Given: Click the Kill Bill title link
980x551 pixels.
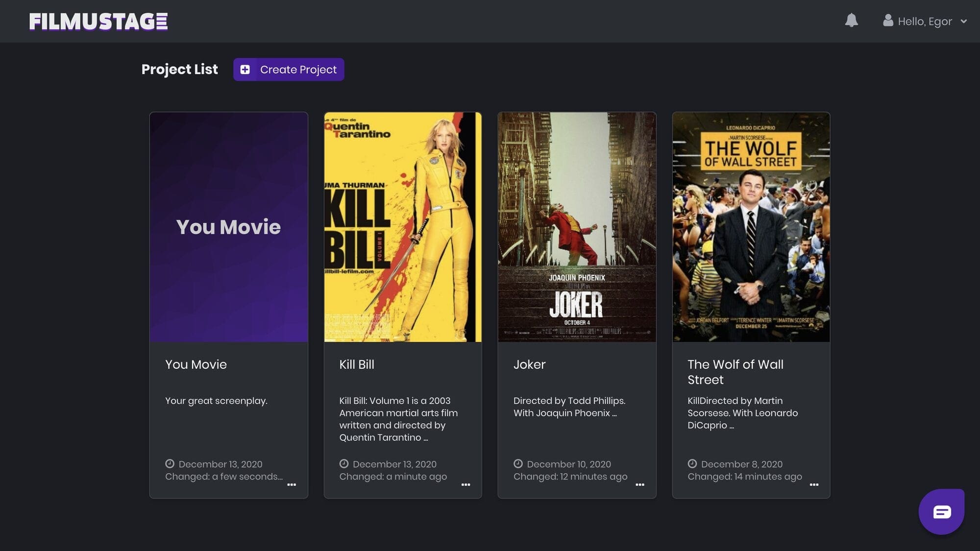Looking at the screenshot, I should [356, 364].
